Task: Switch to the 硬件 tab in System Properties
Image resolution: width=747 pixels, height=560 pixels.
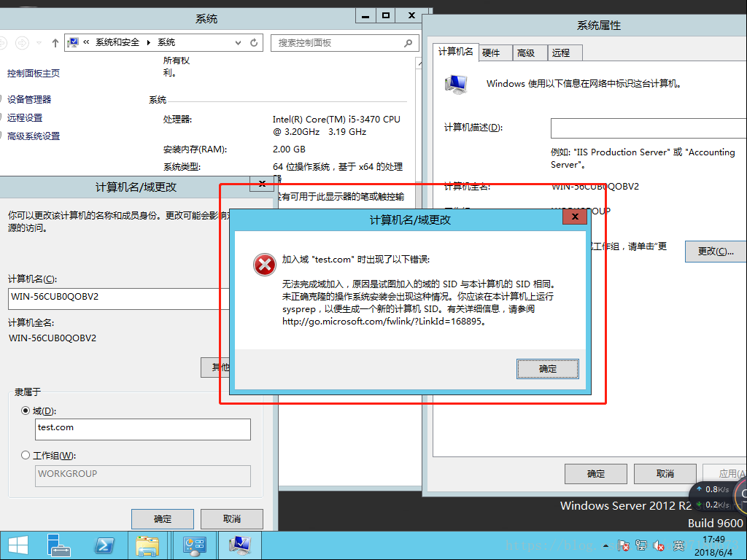Action: point(495,52)
